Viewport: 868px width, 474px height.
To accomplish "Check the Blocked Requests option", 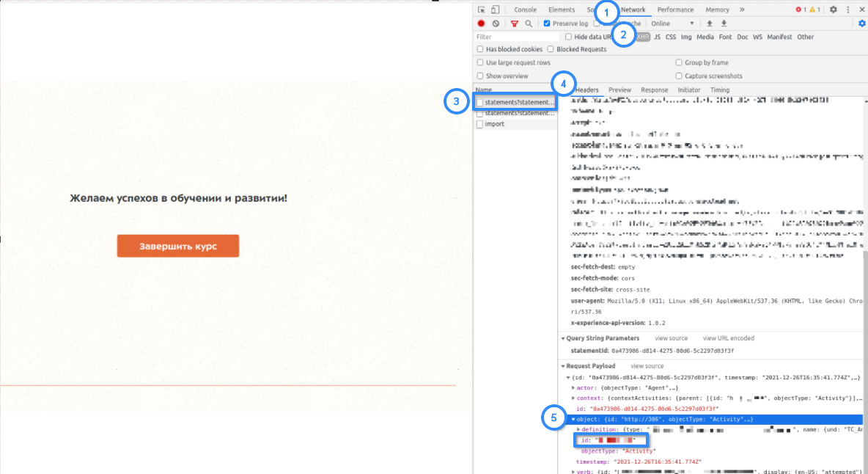I will (551, 49).
